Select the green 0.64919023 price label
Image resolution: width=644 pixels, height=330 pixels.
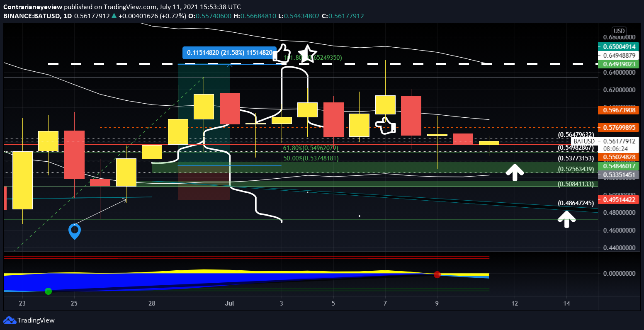click(619, 64)
